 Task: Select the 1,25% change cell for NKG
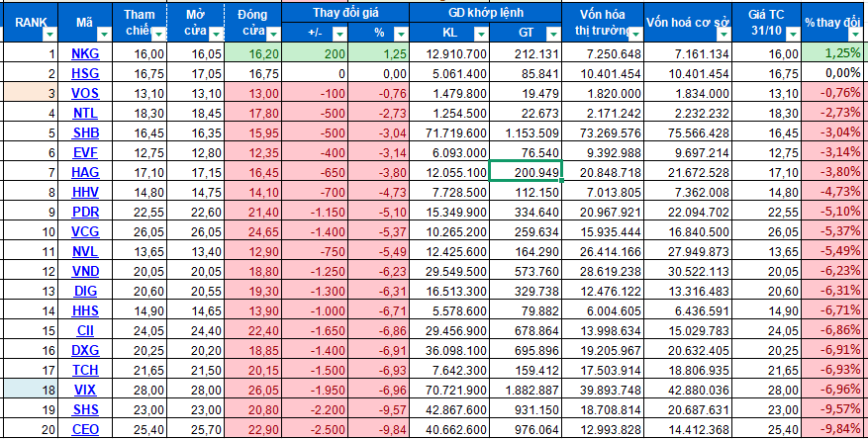(832, 53)
